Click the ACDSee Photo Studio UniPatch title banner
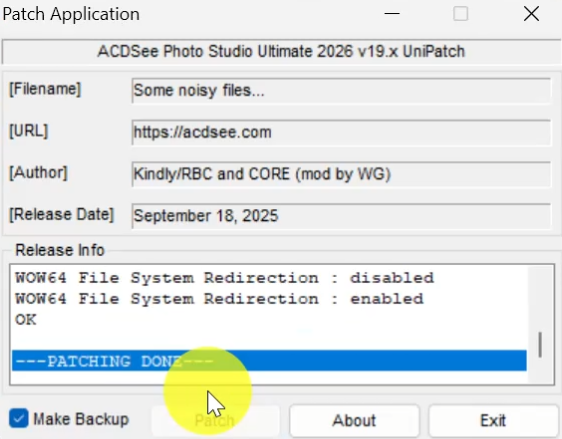This screenshot has height=439, width=562. point(281,52)
